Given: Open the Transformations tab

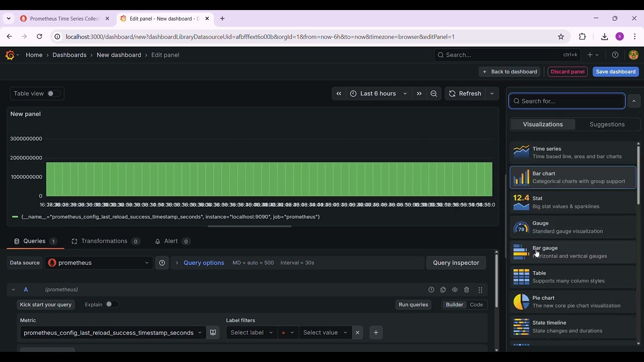Looking at the screenshot, I should click(x=106, y=241).
